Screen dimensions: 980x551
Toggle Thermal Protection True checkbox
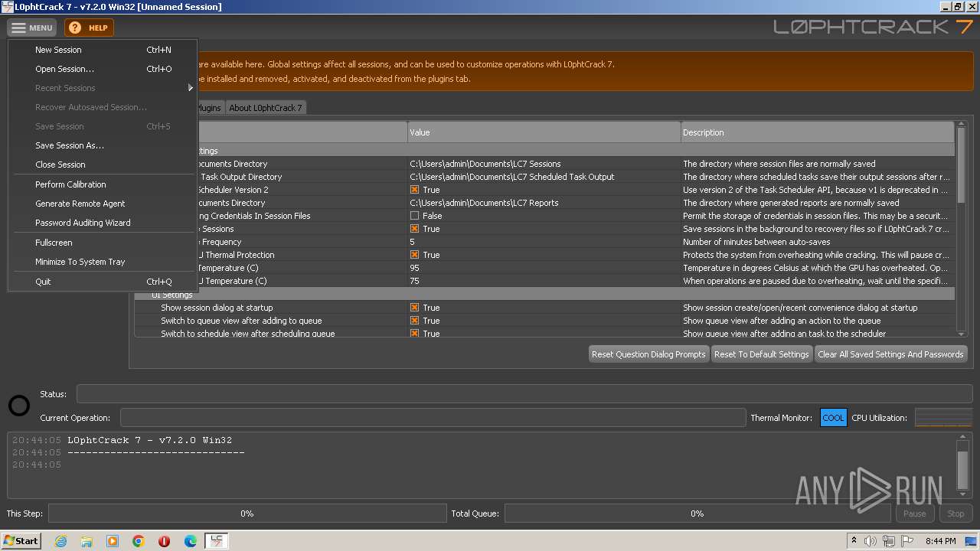click(x=414, y=255)
